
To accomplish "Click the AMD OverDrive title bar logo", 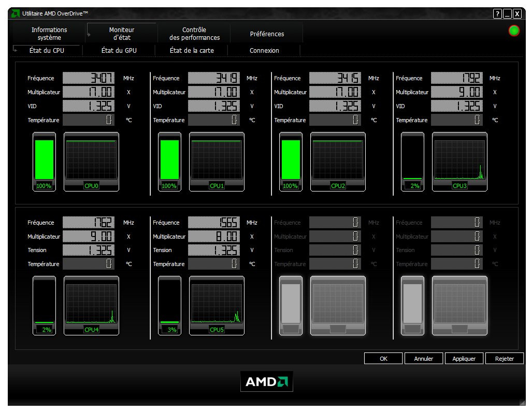I will pos(15,13).
